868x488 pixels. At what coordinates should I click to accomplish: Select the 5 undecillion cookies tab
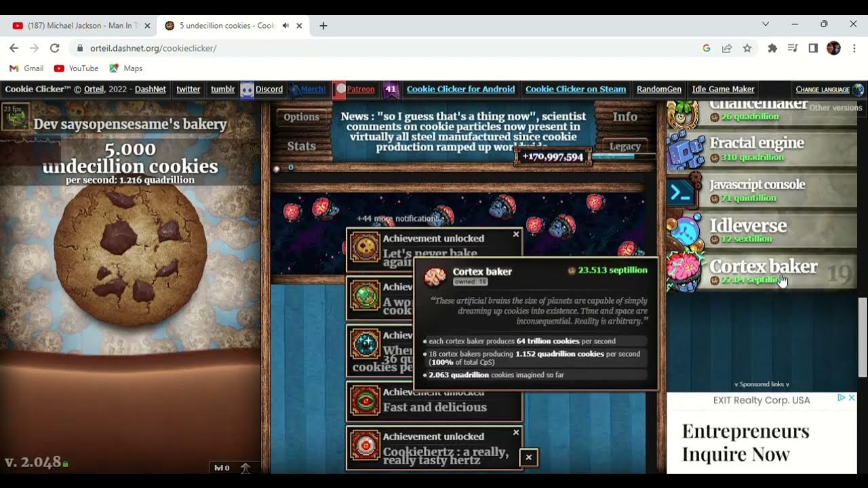(x=227, y=26)
